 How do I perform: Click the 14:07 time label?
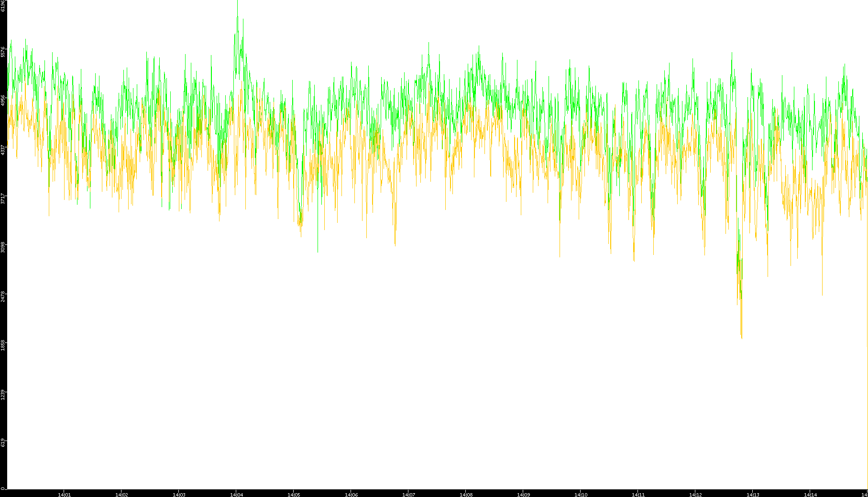tap(408, 494)
